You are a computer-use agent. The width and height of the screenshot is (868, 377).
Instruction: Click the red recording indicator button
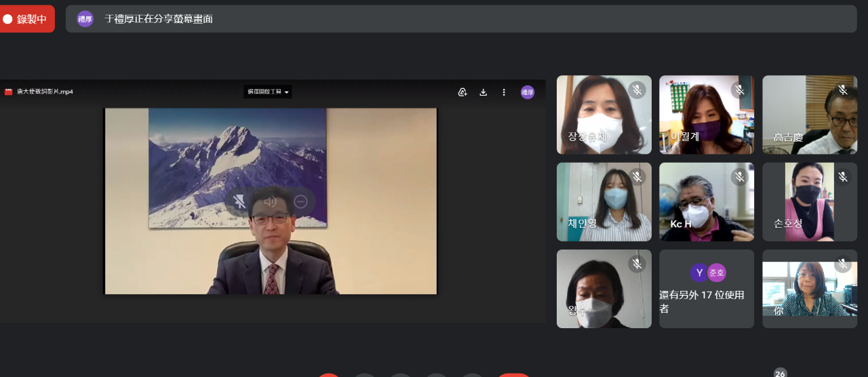27,19
